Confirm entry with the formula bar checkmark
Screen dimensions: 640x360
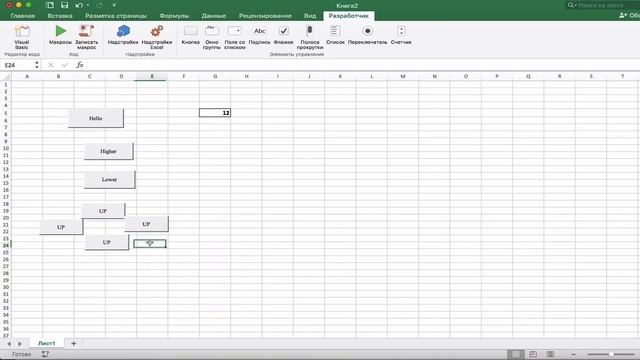click(65, 65)
